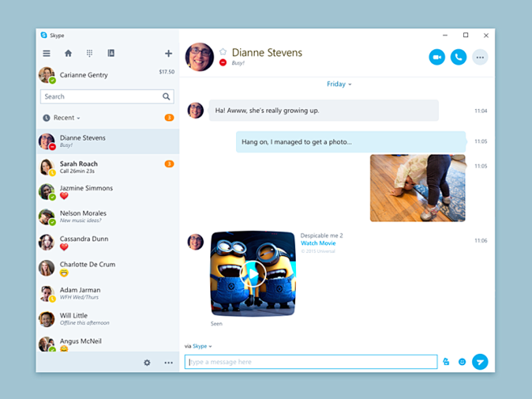Expand the Friday date dropdown
Image resolution: width=532 pixels, height=399 pixels.
pos(339,84)
